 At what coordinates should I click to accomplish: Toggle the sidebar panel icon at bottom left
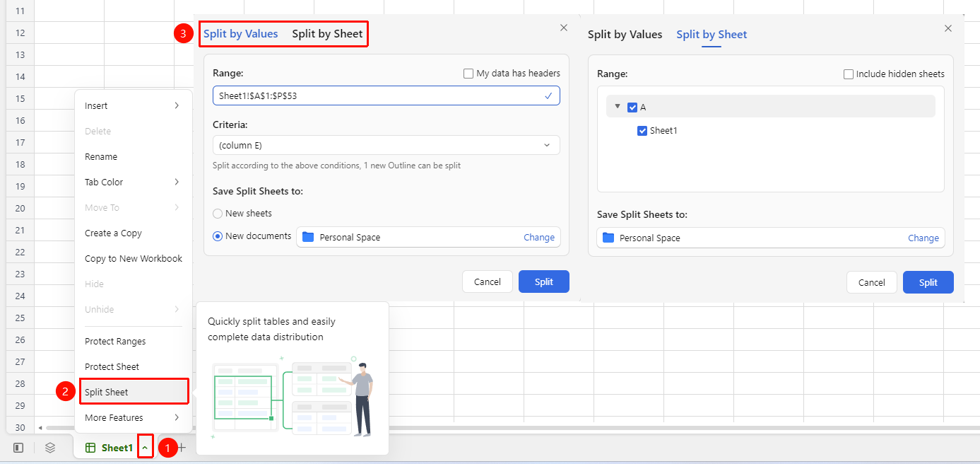19,448
